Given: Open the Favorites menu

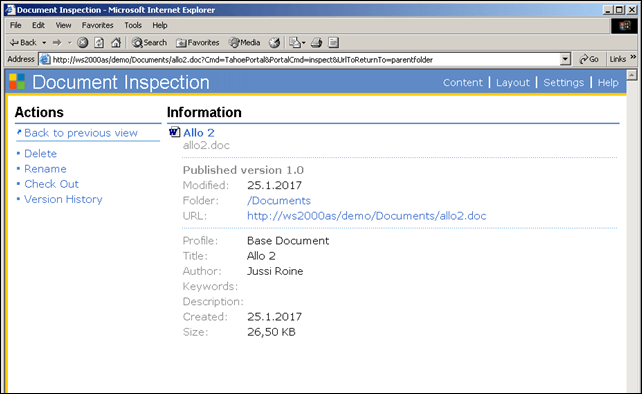Looking at the screenshot, I should coord(97,25).
